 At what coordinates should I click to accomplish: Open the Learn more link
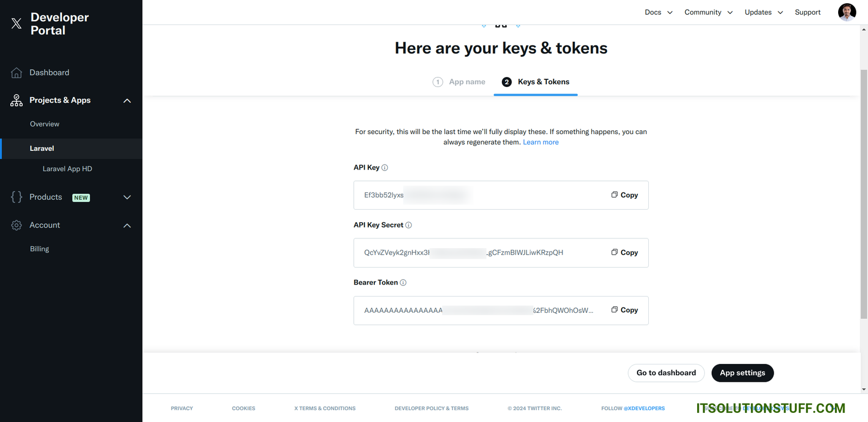pos(540,142)
